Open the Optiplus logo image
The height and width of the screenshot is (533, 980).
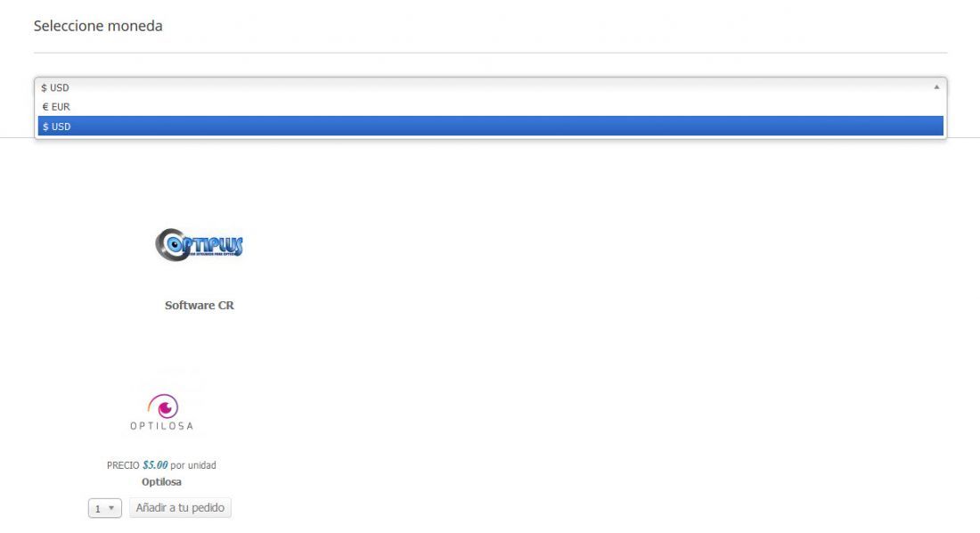[199, 244]
